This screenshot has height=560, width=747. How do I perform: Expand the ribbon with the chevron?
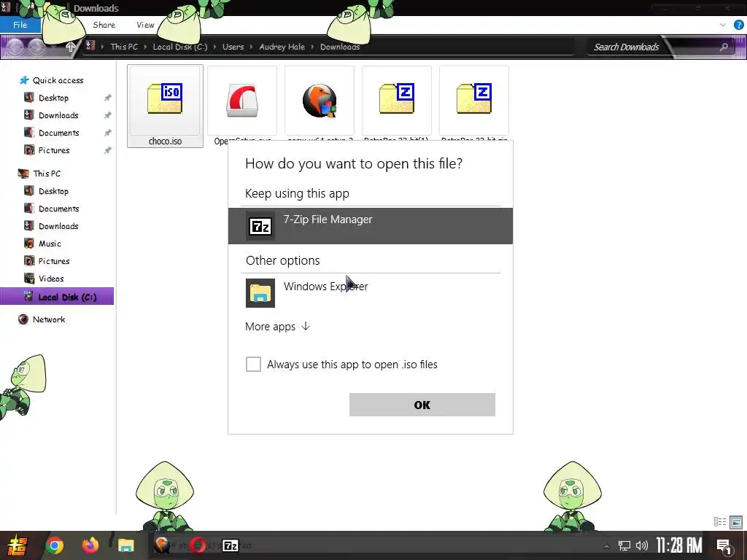click(x=723, y=25)
